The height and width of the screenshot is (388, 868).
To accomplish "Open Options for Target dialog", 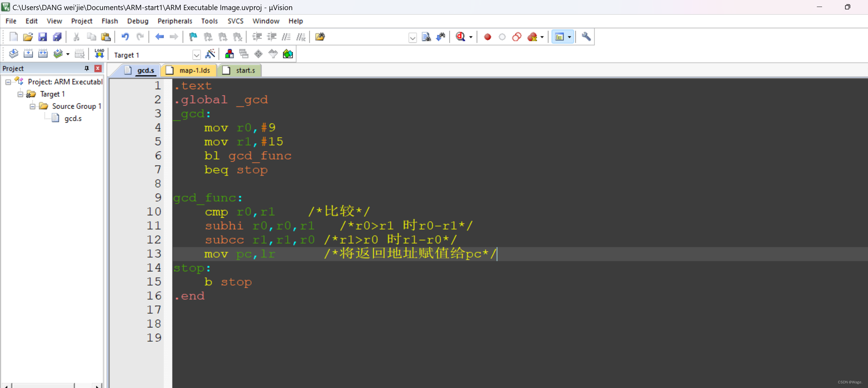I will tap(210, 54).
